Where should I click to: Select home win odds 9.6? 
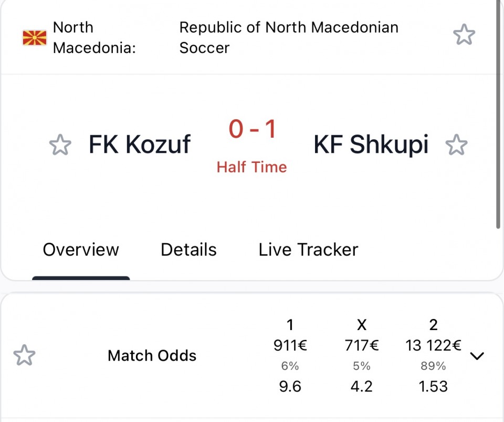pyautogui.click(x=290, y=386)
